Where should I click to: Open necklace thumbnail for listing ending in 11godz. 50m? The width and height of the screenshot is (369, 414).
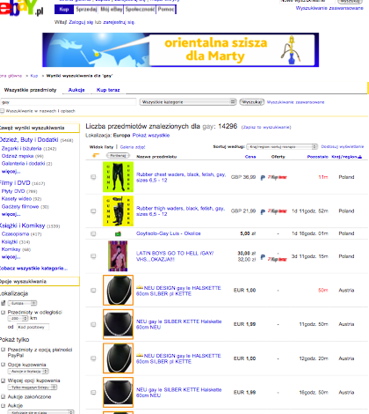[118, 324]
